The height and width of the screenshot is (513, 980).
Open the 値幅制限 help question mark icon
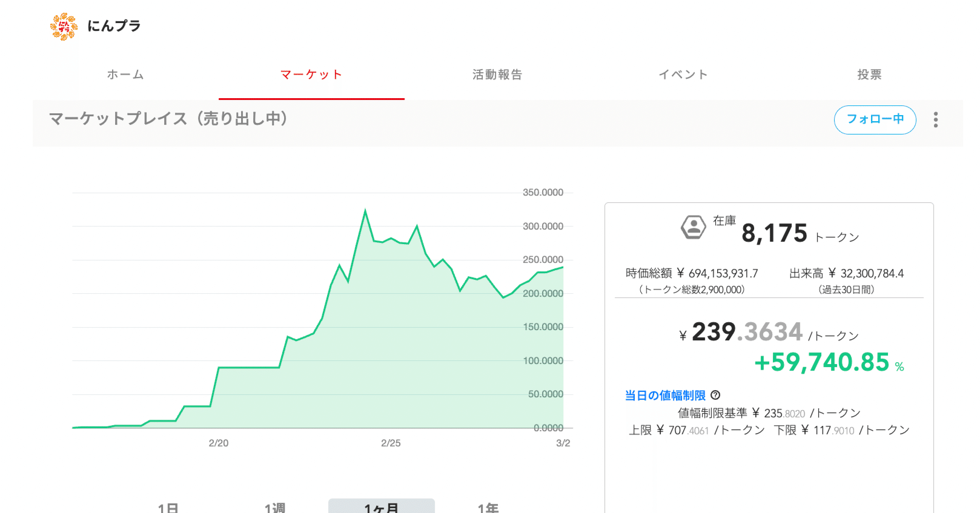pos(715,395)
